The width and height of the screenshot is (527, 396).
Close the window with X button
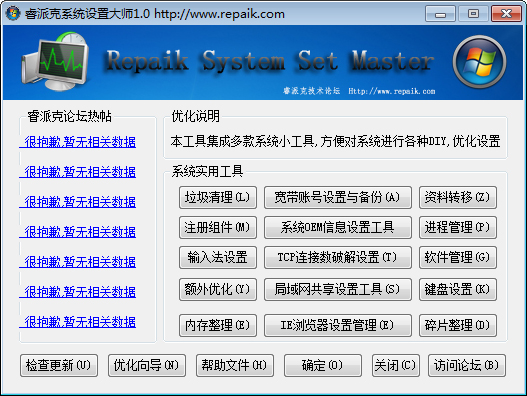tap(506, 14)
